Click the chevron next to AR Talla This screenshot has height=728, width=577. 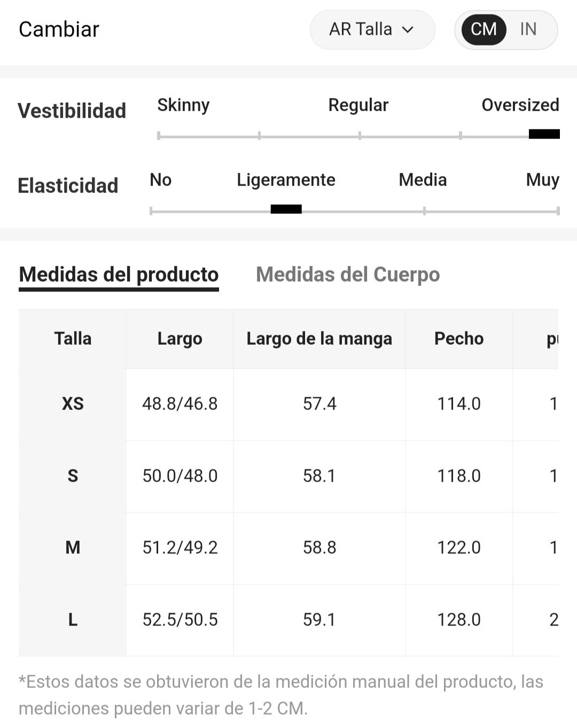(408, 30)
